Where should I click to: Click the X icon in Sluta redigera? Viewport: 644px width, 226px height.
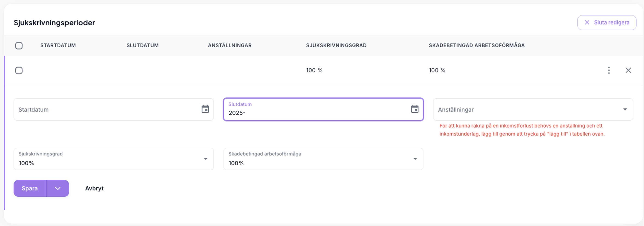[587, 23]
